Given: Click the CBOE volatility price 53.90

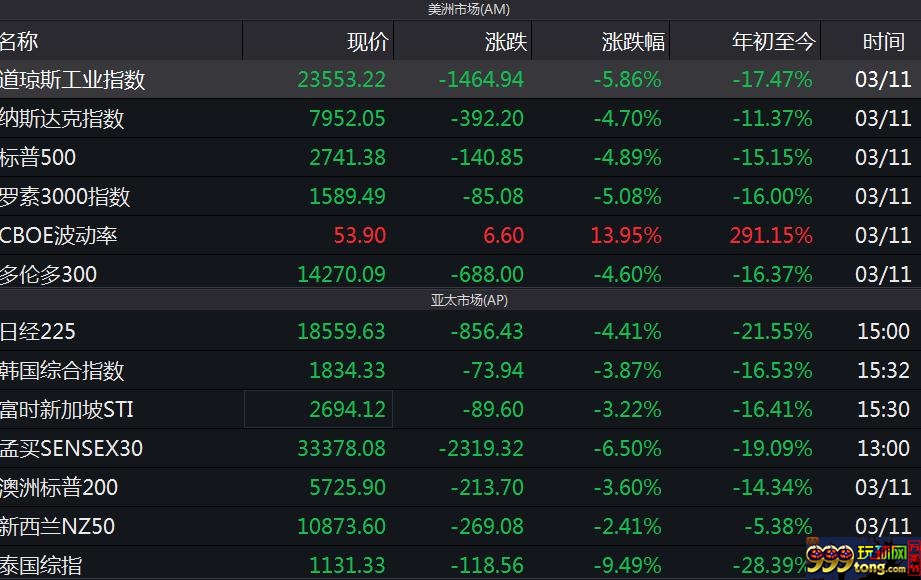Looking at the screenshot, I should point(359,235).
